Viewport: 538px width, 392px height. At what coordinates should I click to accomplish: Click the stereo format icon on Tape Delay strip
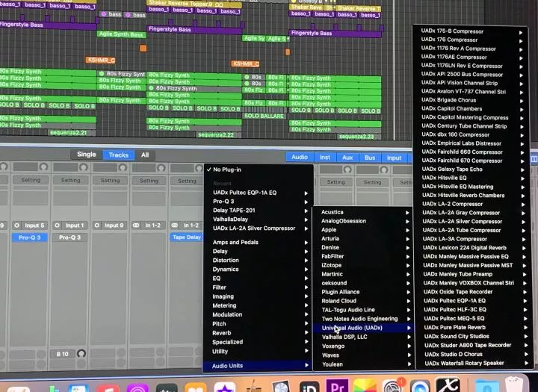175,225
